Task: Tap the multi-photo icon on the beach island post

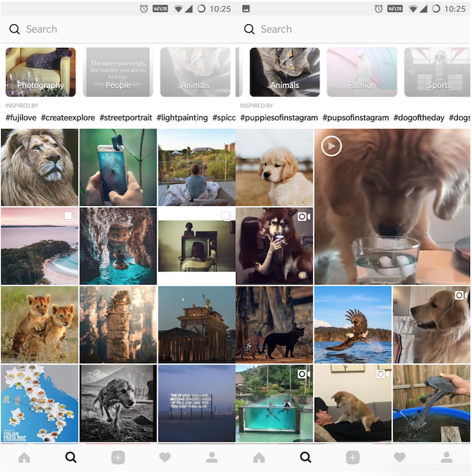Action: [69, 216]
